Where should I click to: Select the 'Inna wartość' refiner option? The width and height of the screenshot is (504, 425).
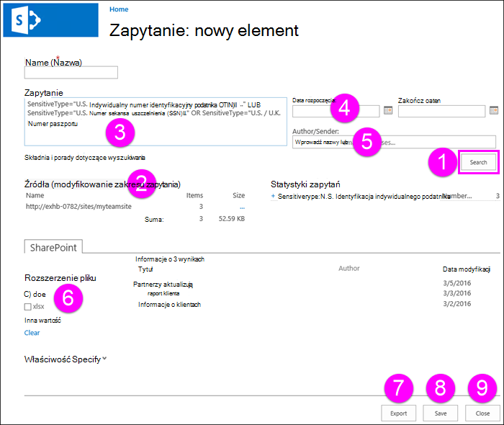tap(42, 321)
